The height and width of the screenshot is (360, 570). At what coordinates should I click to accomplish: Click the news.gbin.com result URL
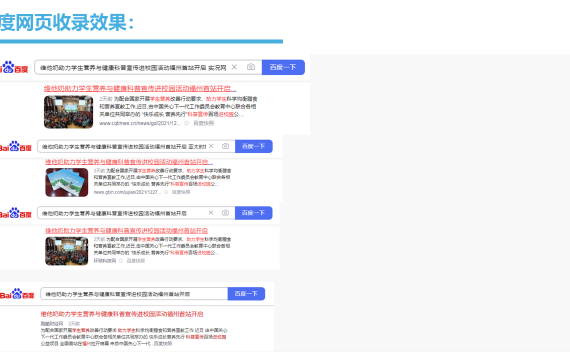[127, 192]
